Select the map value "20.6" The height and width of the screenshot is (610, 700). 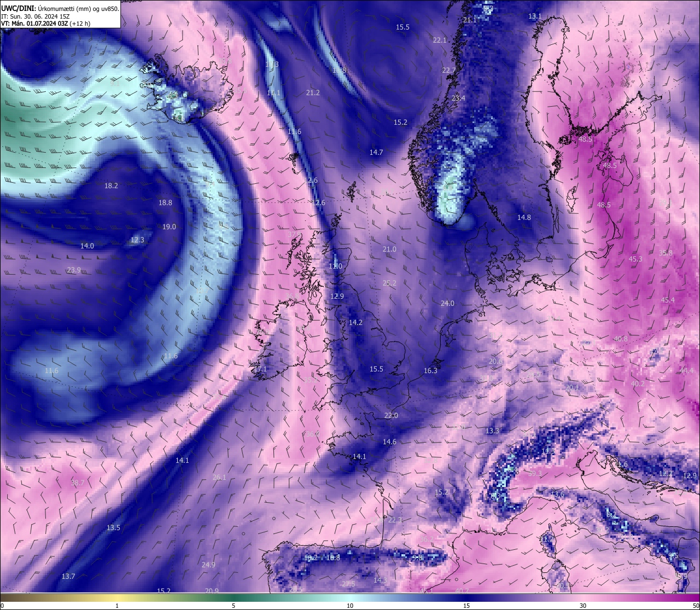pos(495,362)
